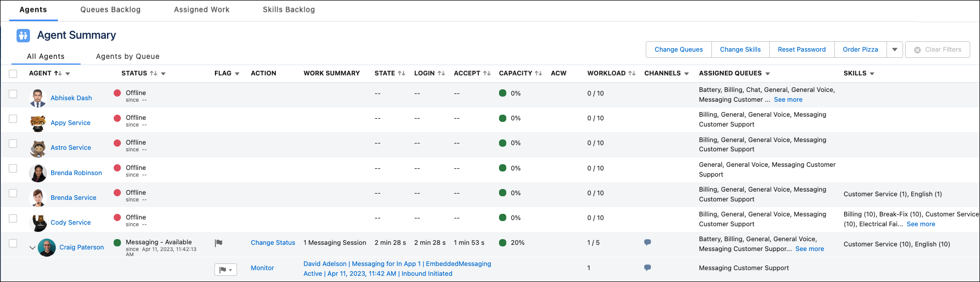Switch to the Queues Backlog tab
Image resolution: width=980 pixels, height=282 pixels.
(x=110, y=10)
